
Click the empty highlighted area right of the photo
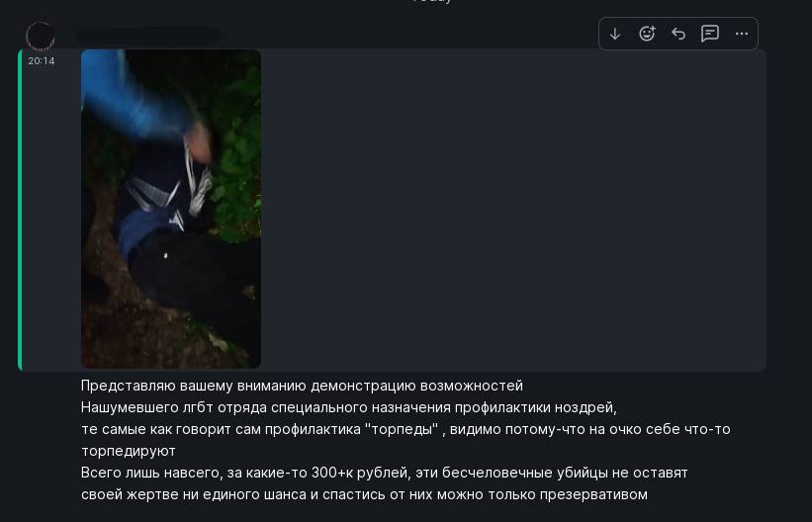(512, 210)
